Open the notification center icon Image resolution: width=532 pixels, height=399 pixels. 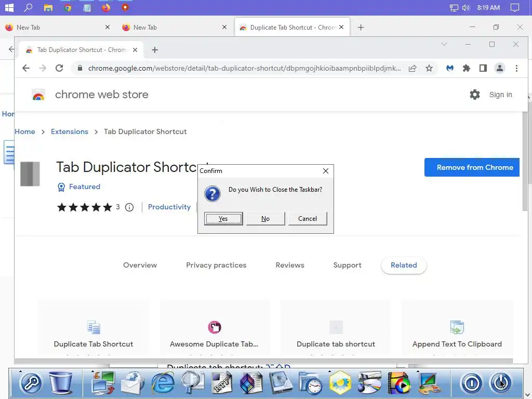(515, 7)
